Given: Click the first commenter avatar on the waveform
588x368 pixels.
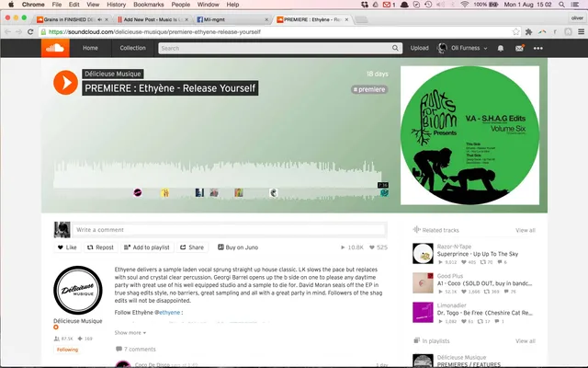Looking at the screenshot, I should (x=138, y=192).
